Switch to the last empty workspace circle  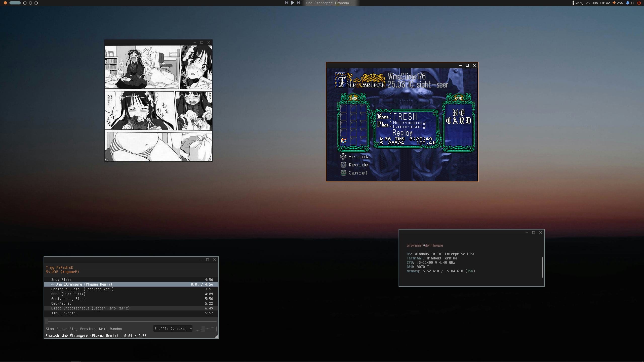click(36, 3)
